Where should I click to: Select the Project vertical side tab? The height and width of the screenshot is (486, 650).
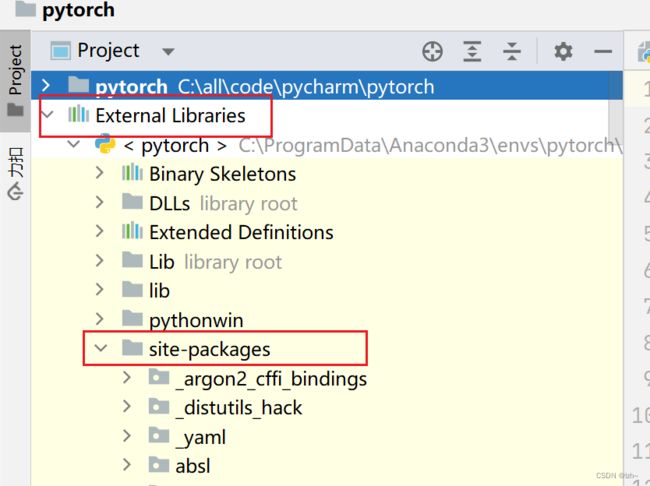pos(15,81)
